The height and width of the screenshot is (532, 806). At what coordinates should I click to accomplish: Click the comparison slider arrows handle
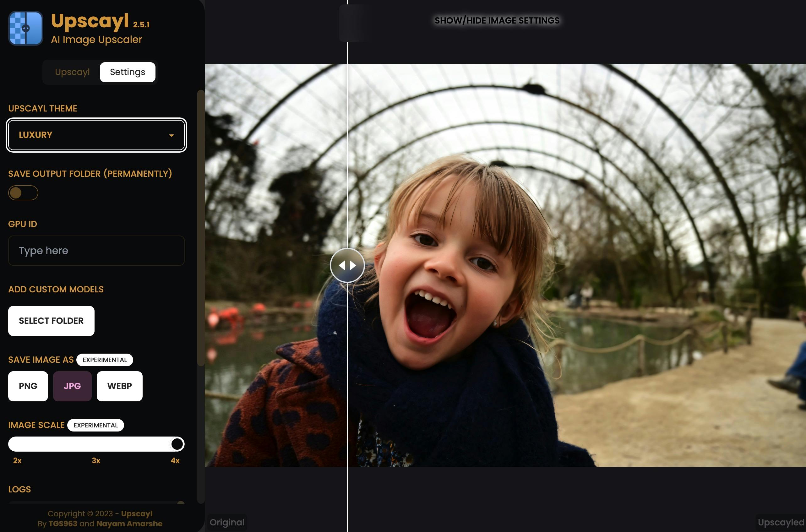[347, 265]
